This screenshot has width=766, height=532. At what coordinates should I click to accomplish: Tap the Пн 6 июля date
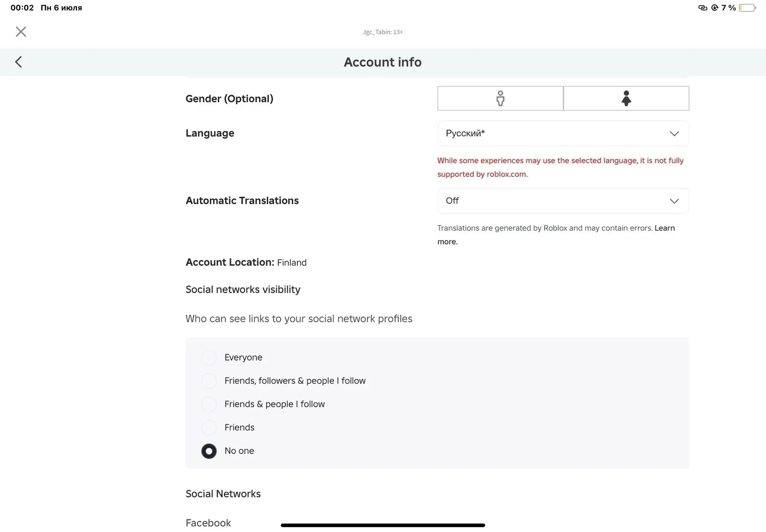[61, 8]
